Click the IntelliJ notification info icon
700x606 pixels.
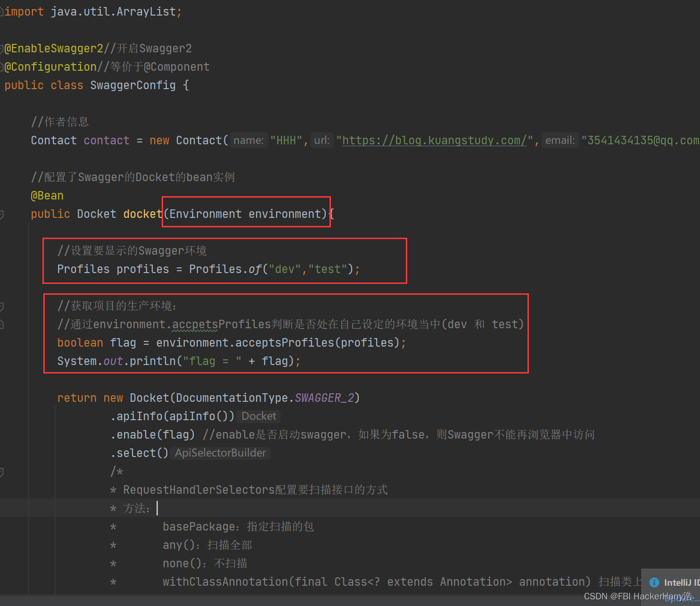point(654,582)
